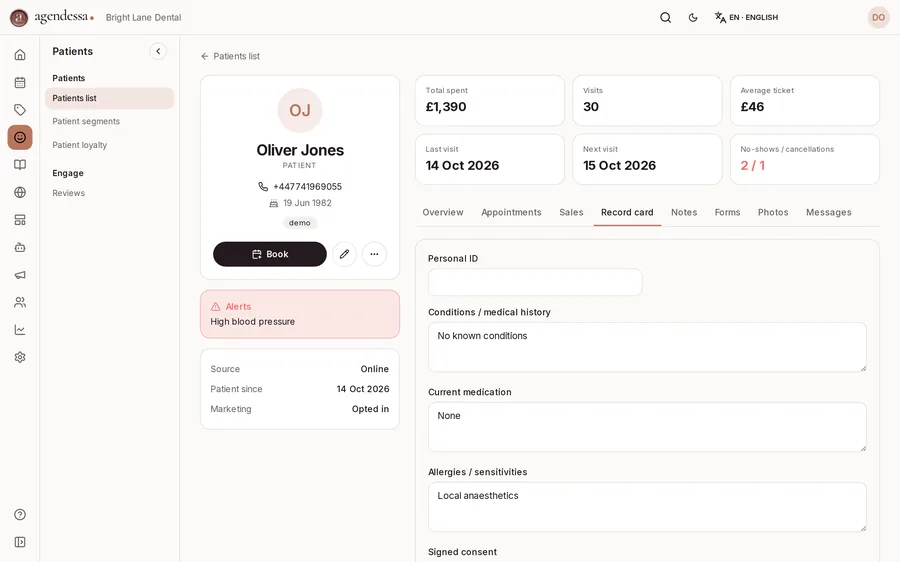Click the Agendessa logo

(52, 17)
